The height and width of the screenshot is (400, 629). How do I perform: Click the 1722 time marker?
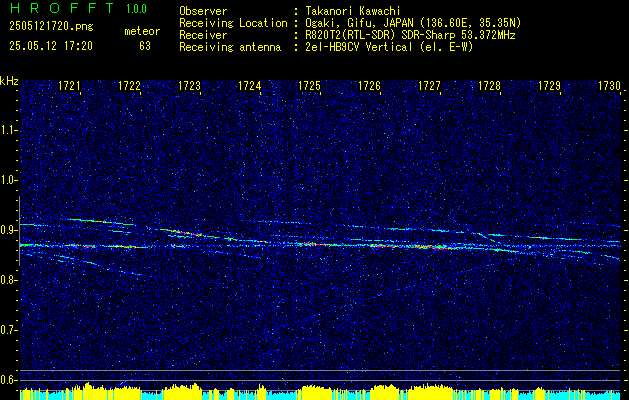click(130, 86)
